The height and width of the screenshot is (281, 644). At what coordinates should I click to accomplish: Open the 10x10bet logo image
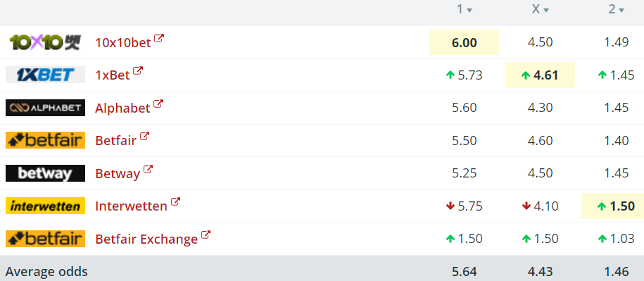pos(45,42)
